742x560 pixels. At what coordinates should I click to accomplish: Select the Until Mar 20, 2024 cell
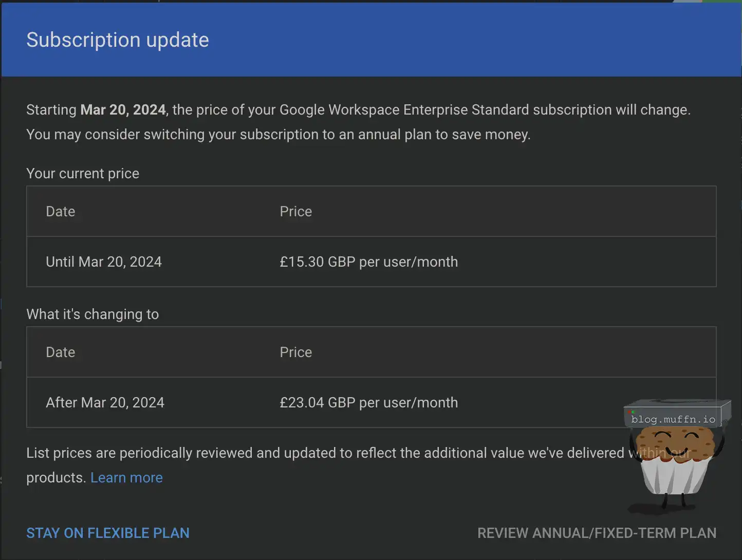point(104,262)
